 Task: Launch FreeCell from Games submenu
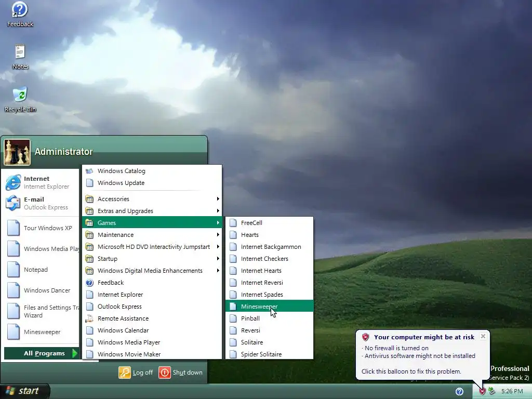tap(270, 222)
